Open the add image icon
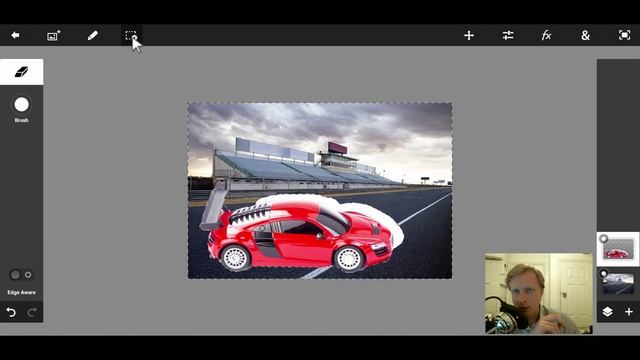 (53, 36)
